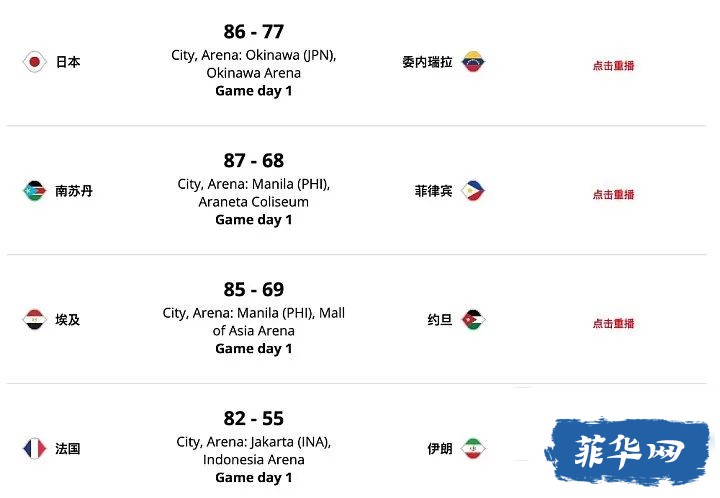Click the Jordan flag icon

tap(473, 319)
